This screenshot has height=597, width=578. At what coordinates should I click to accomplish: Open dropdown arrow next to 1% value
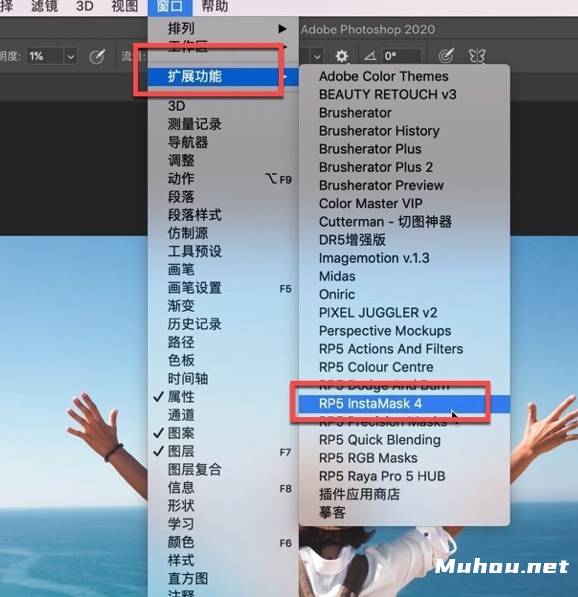tap(70, 57)
